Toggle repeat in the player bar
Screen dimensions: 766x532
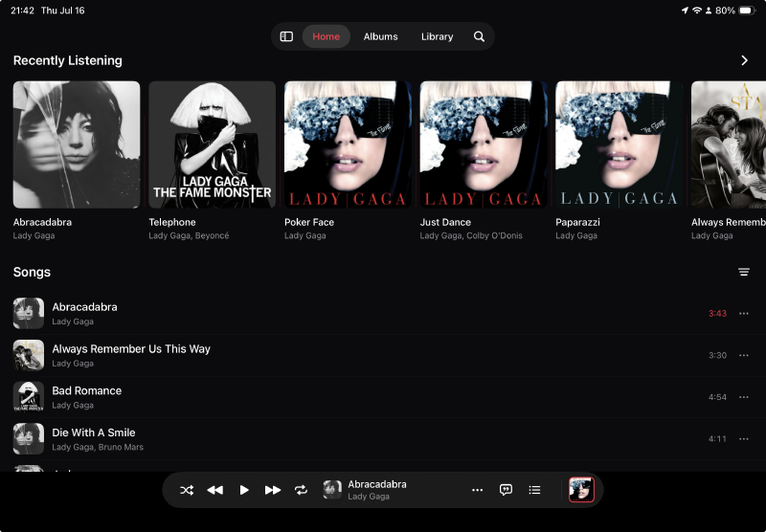pyautogui.click(x=301, y=490)
